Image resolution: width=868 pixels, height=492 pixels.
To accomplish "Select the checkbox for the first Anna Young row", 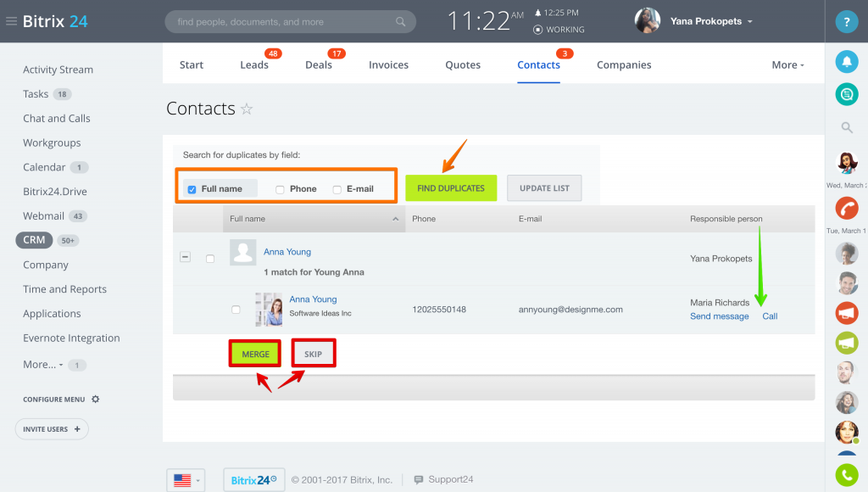I will coord(210,259).
